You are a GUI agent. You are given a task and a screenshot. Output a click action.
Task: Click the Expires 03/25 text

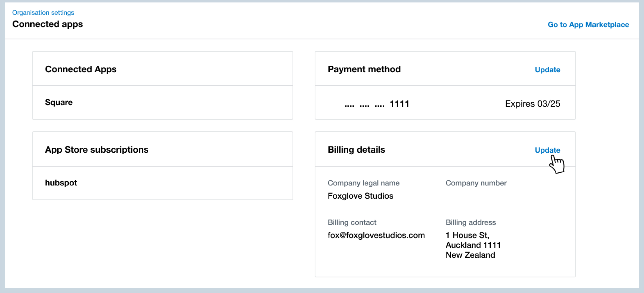pos(532,103)
